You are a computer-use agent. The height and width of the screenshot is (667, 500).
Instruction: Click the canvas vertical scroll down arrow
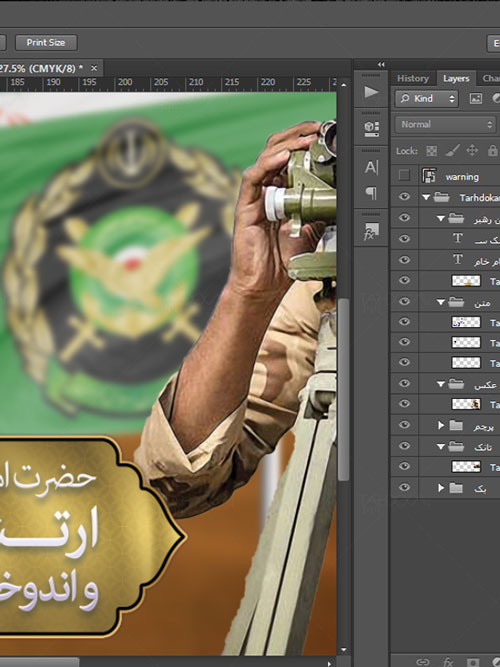[343, 650]
